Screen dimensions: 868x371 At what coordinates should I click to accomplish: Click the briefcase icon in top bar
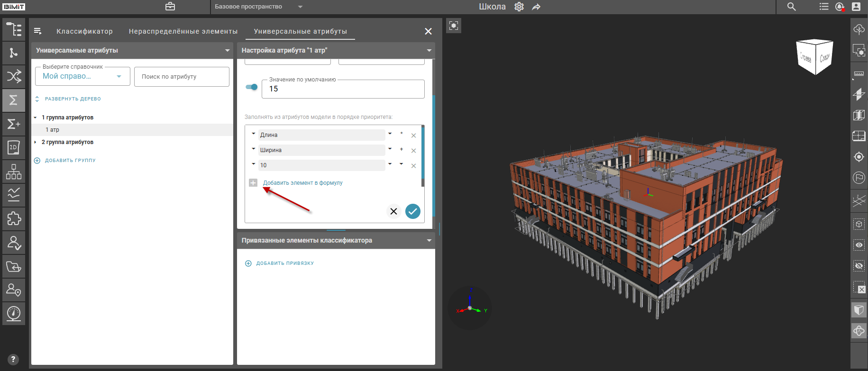(170, 7)
